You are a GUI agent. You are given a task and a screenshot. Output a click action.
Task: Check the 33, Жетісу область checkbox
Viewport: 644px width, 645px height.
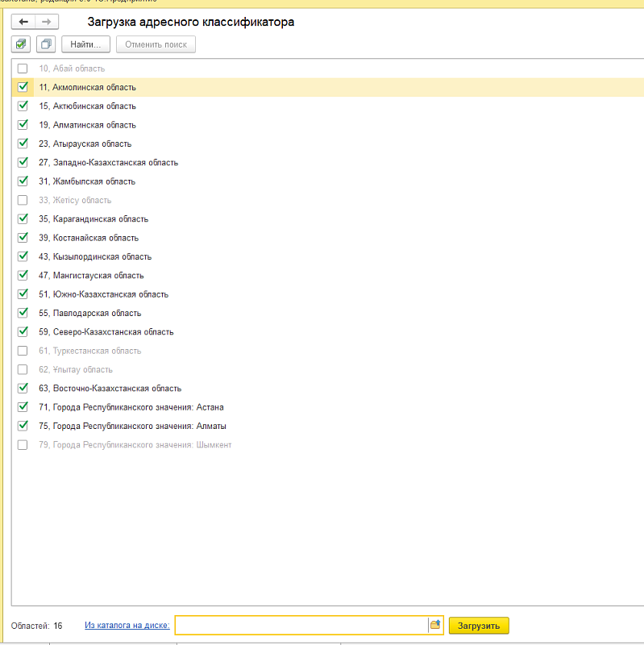(x=23, y=200)
